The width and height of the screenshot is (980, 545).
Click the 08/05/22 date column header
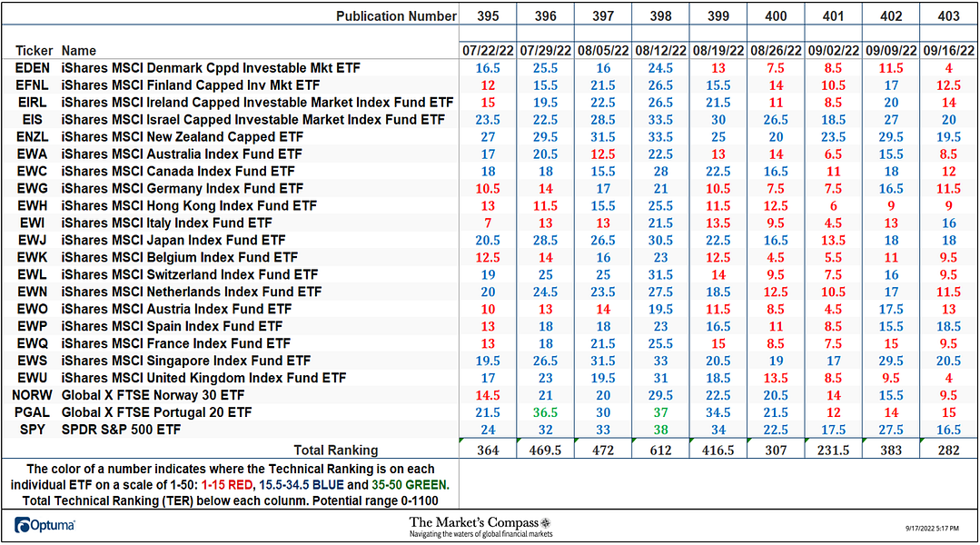click(603, 51)
